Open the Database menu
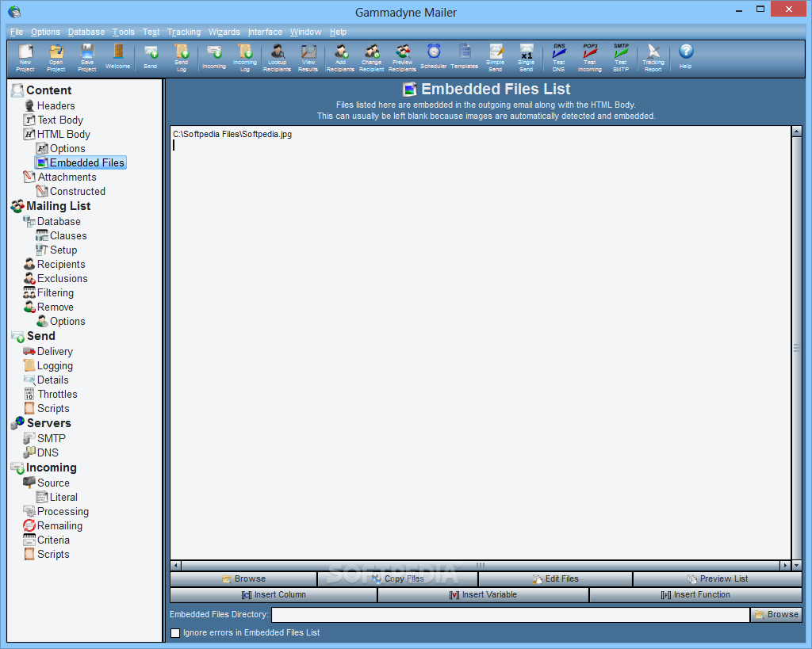The image size is (812, 649). pyautogui.click(x=86, y=32)
